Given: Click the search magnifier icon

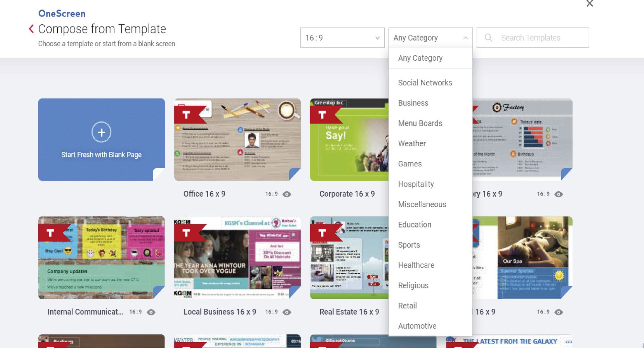Looking at the screenshot, I should (x=488, y=38).
